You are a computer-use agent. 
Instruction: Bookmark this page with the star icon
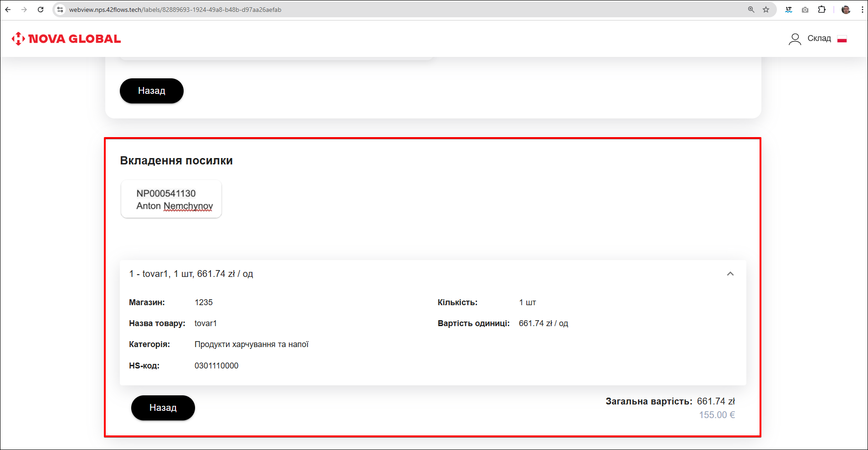click(766, 10)
